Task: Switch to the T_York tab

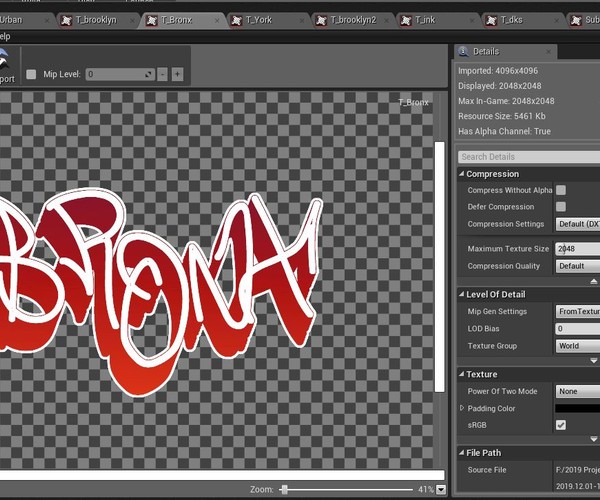Action: coord(259,20)
